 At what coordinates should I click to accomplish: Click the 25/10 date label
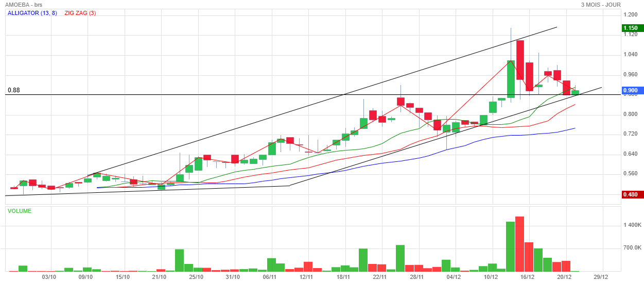(x=196, y=277)
